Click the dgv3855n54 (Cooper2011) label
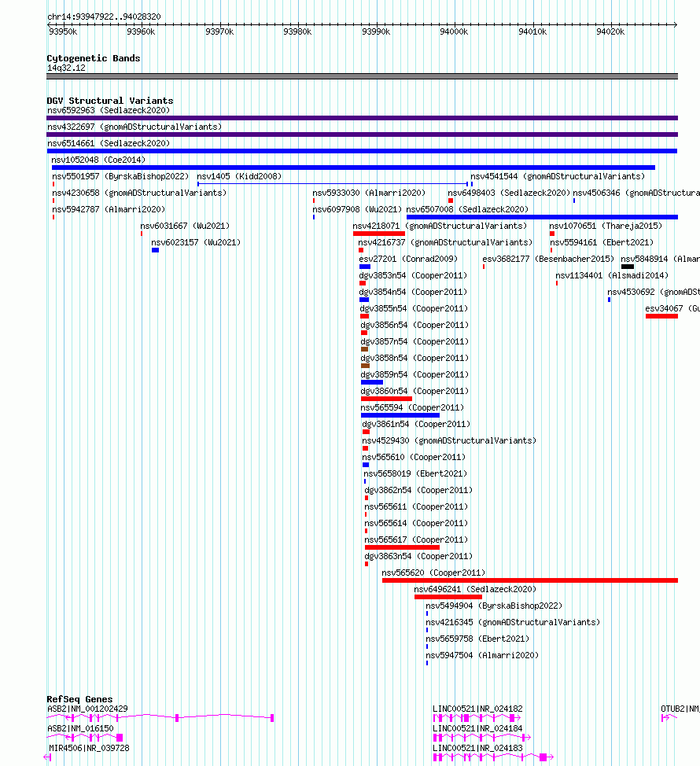 tap(414, 309)
